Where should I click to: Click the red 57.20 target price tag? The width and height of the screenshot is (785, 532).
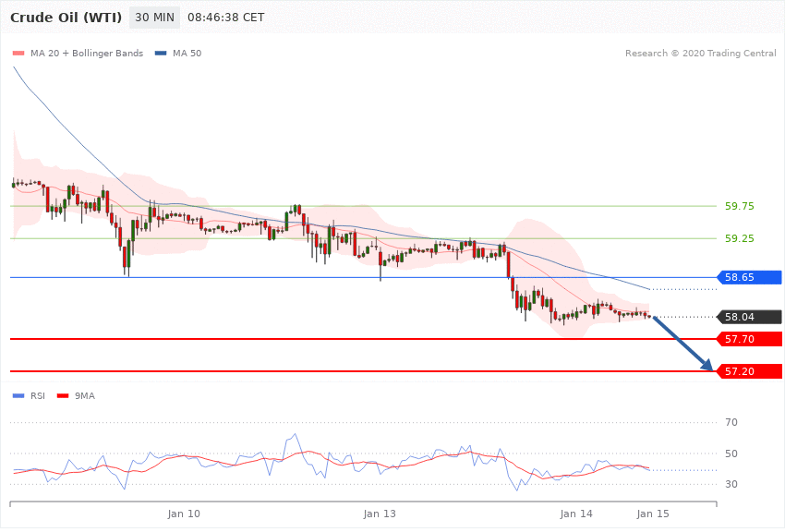pos(749,371)
